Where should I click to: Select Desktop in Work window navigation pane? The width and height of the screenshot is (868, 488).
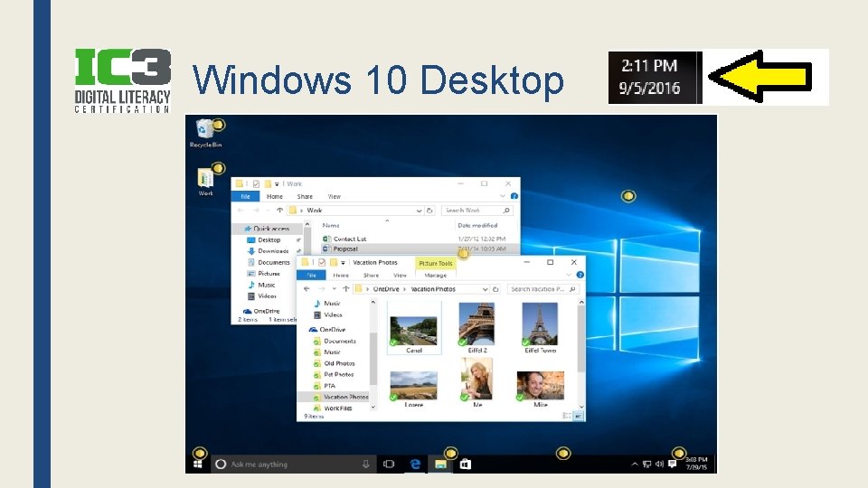click(269, 240)
